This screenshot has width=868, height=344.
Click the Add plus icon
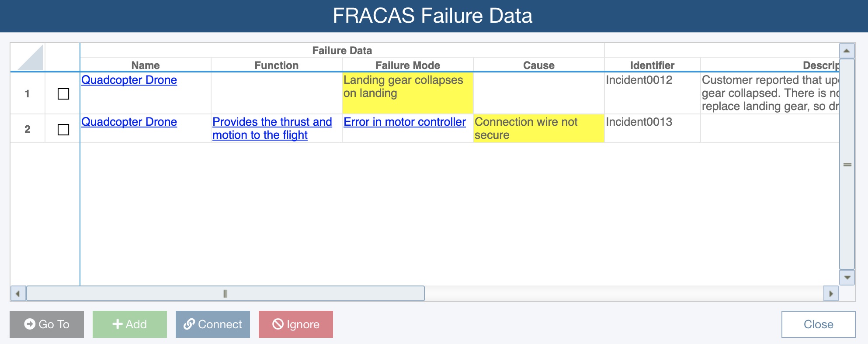click(x=117, y=324)
